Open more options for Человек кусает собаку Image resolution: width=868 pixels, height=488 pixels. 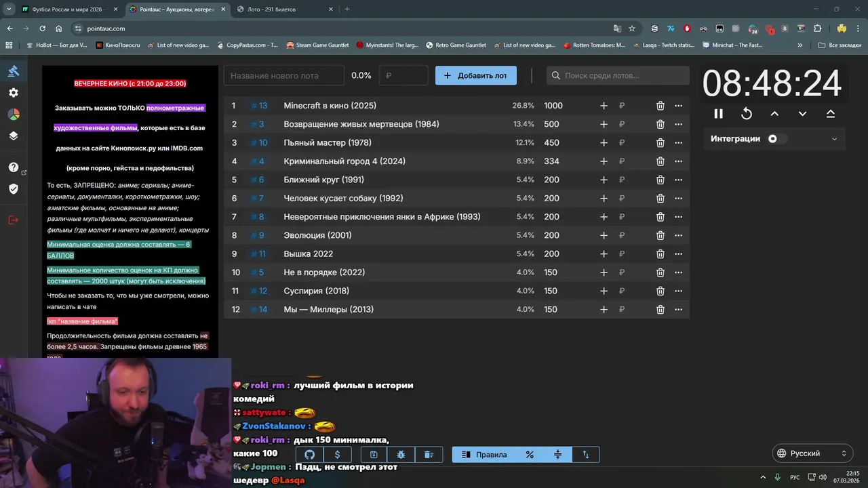pos(678,199)
